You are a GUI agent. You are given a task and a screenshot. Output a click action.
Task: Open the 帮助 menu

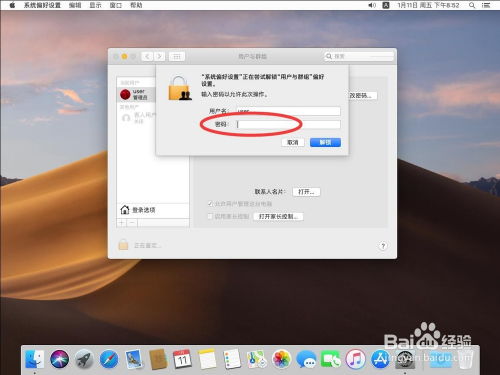click(136, 5)
